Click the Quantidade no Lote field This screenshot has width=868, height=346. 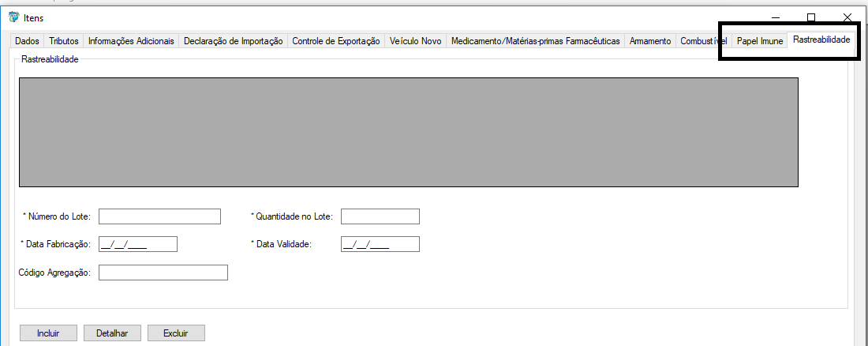pyautogui.click(x=380, y=216)
